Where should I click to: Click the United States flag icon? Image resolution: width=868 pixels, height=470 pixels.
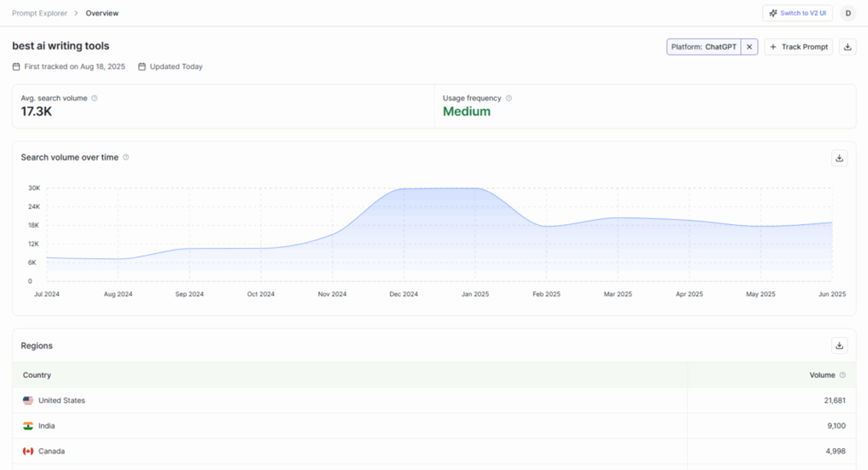28,400
